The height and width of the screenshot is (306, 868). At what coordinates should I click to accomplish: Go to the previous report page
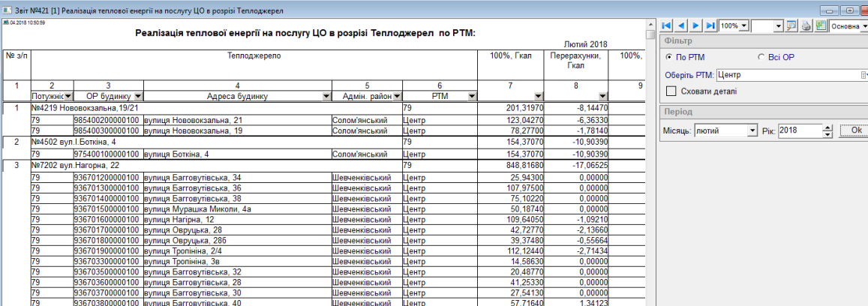681,25
